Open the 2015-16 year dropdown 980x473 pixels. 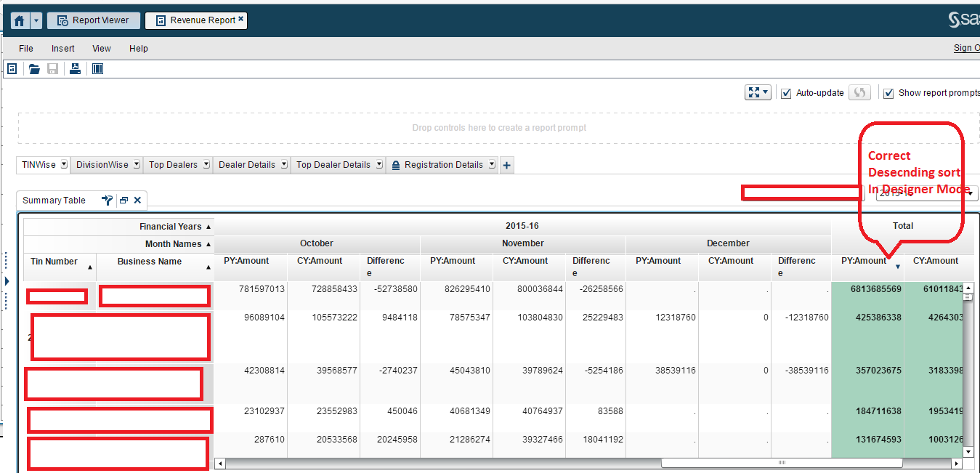tap(970, 193)
